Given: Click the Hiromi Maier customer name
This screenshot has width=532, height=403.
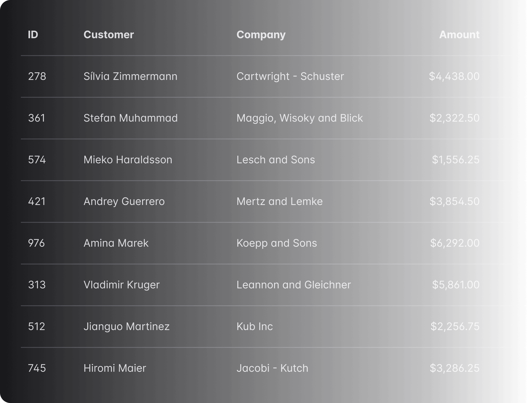Looking at the screenshot, I should (115, 368).
